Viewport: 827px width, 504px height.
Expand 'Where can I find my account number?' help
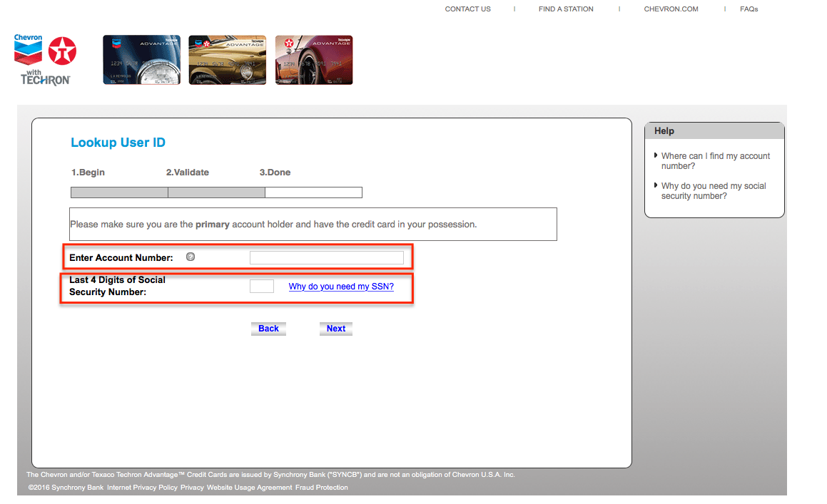(x=715, y=161)
